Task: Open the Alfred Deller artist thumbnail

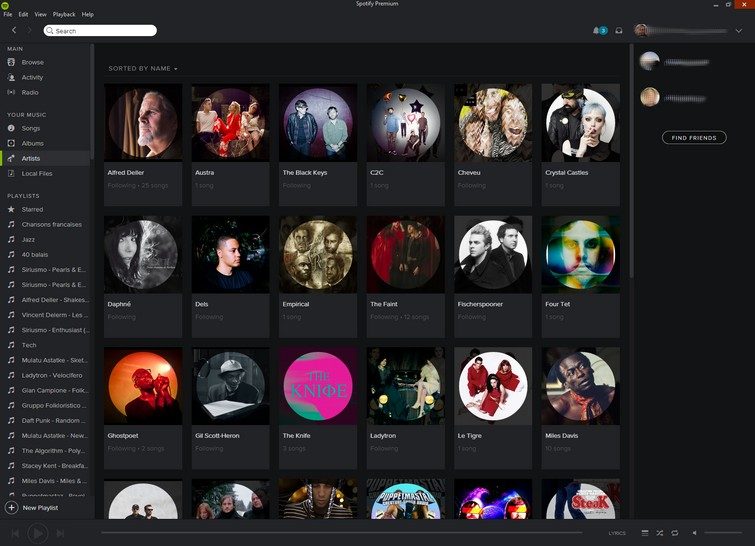Action: (143, 123)
